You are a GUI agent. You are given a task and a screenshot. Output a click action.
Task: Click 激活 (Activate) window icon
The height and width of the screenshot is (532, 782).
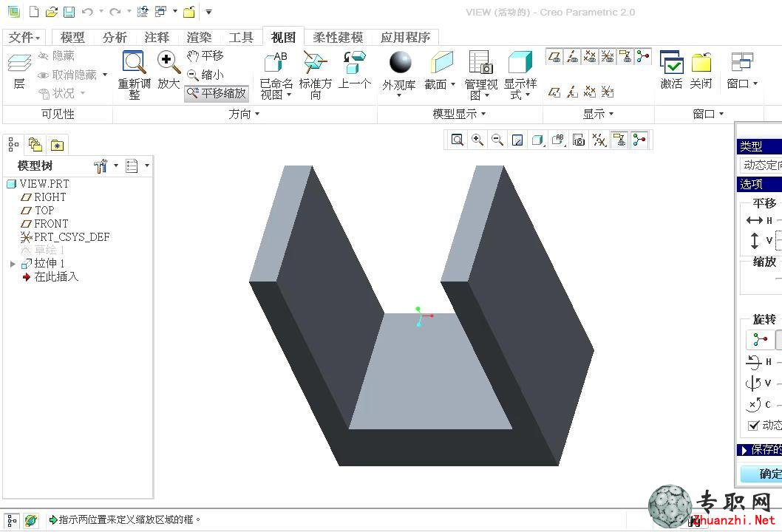[671, 70]
